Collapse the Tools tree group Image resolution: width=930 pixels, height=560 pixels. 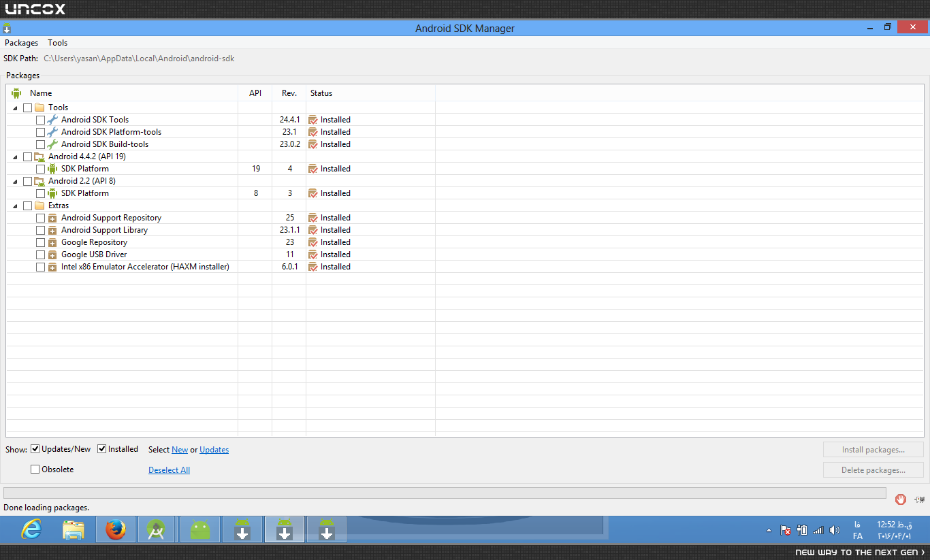pos(15,108)
